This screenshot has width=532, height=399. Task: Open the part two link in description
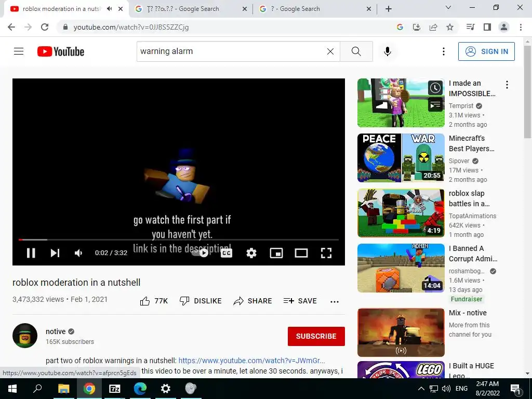251,361
